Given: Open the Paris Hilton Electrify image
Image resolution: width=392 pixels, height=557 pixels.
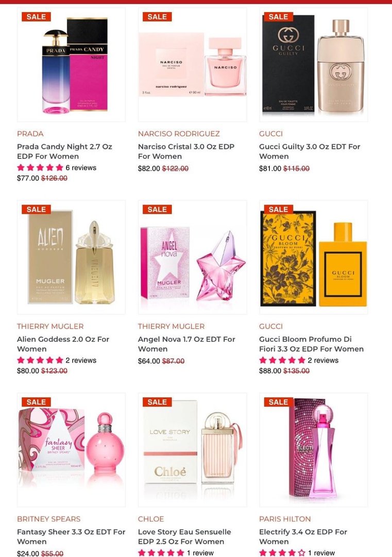Looking at the screenshot, I should pyautogui.click(x=314, y=450).
